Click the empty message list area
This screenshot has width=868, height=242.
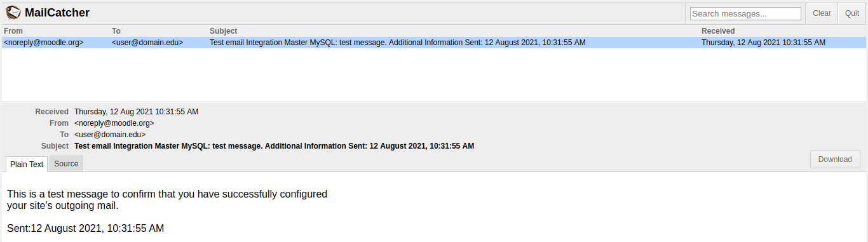coord(434,74)
